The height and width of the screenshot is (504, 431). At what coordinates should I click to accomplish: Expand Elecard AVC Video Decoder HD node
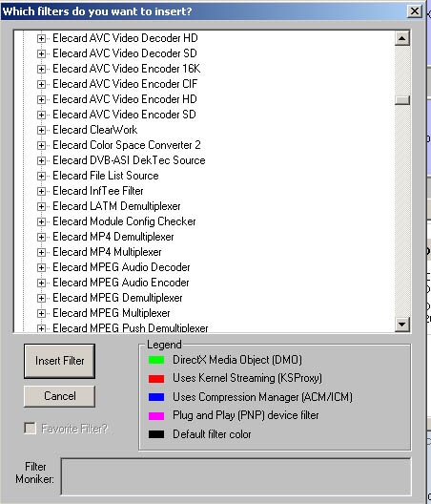click(x=41, y=38)
